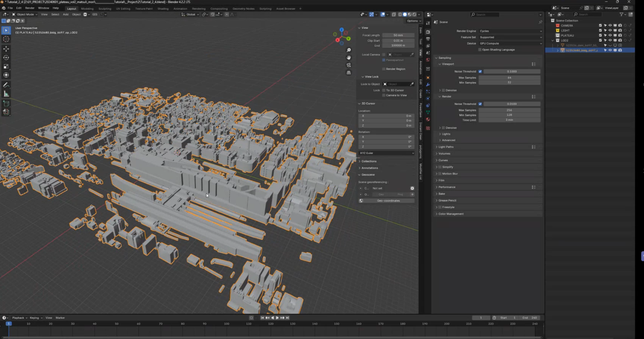The height and width of the screenshot is (339, 644).
Task: Enable Open Shading Language checkbox
Action: click(480, 50)
